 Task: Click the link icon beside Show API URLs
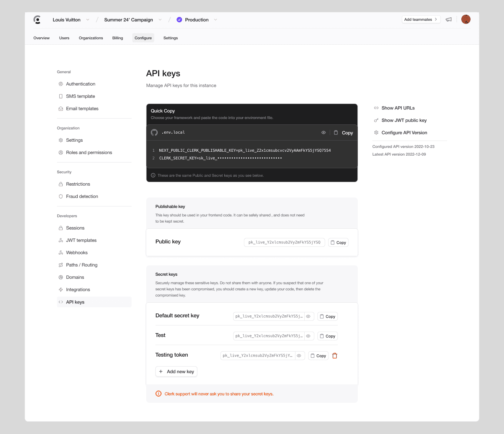(376, 108)
